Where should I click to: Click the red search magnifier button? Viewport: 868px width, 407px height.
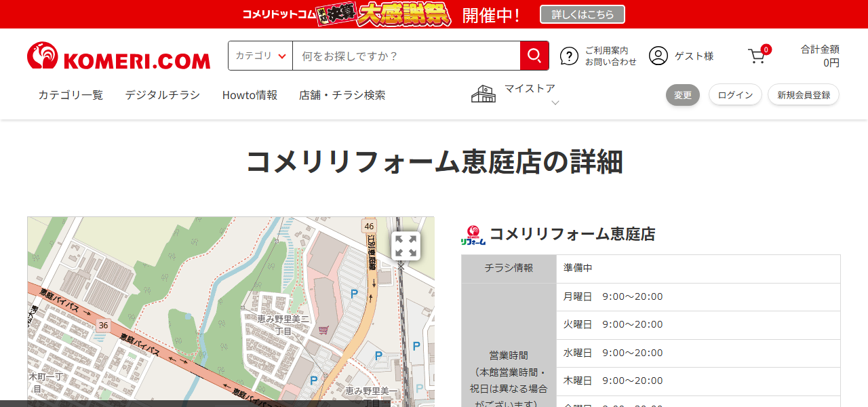point(534,56)
